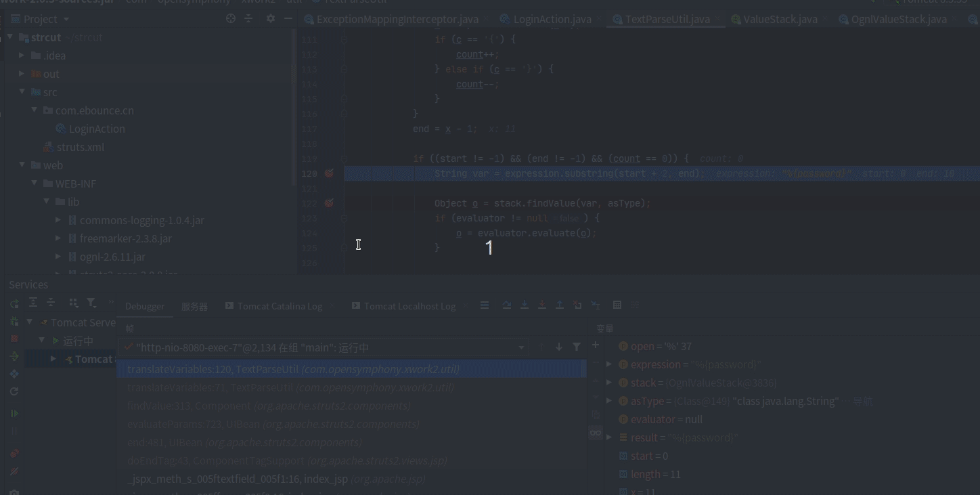Image resolution: width=980 pixels, height=495 pixels.
Task: Click the Project panel settings gear
Action: [x=271, y=19]
